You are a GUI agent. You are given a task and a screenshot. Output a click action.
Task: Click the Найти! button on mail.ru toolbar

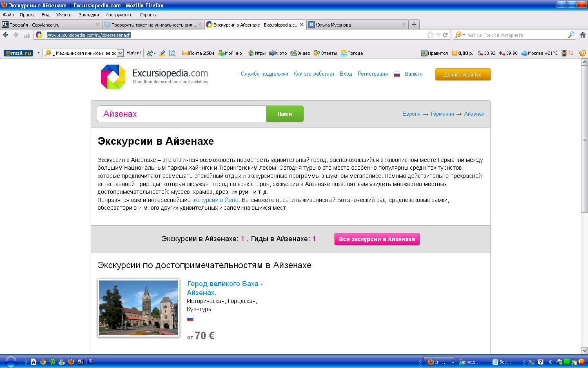pyautogui.click(x=134, y=53)
